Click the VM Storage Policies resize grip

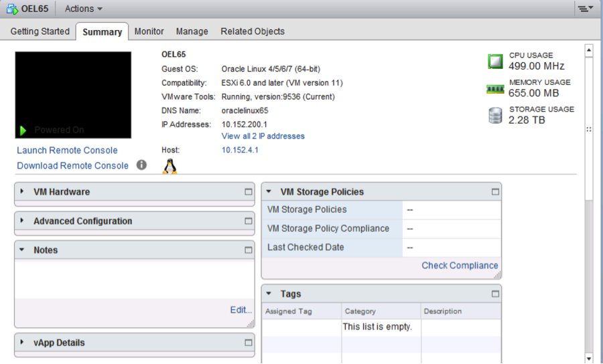coord(497,275)
